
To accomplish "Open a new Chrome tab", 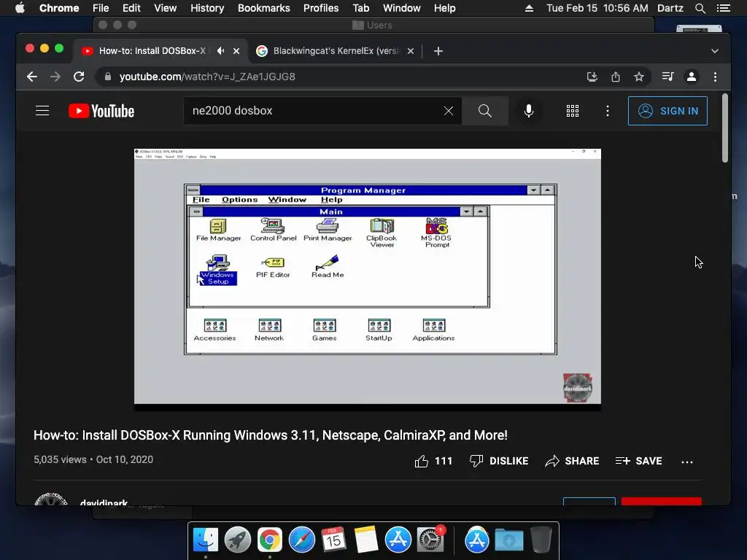I will point(438,51).
